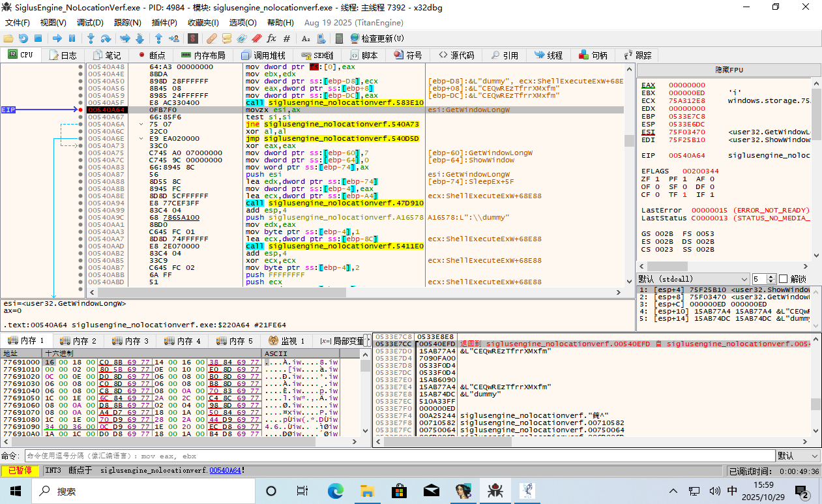Toggle the 解锁 checkbox

784,279
